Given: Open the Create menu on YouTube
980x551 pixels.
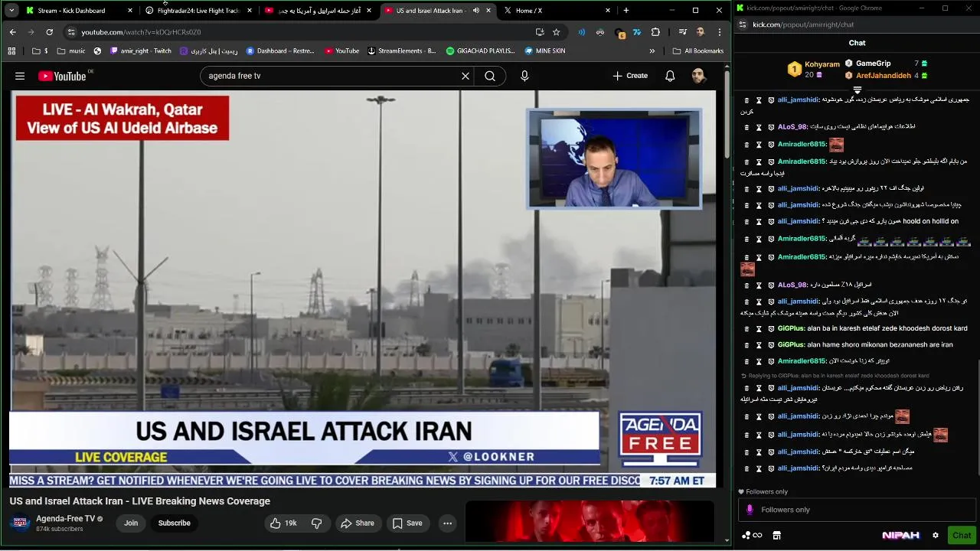Looking at the screenshot, I should (630, 76).
